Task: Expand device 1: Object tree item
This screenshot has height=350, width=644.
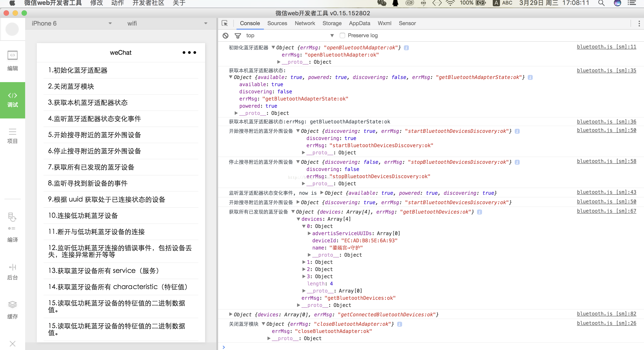Action: pyautogui.click(x=303, y=262)
